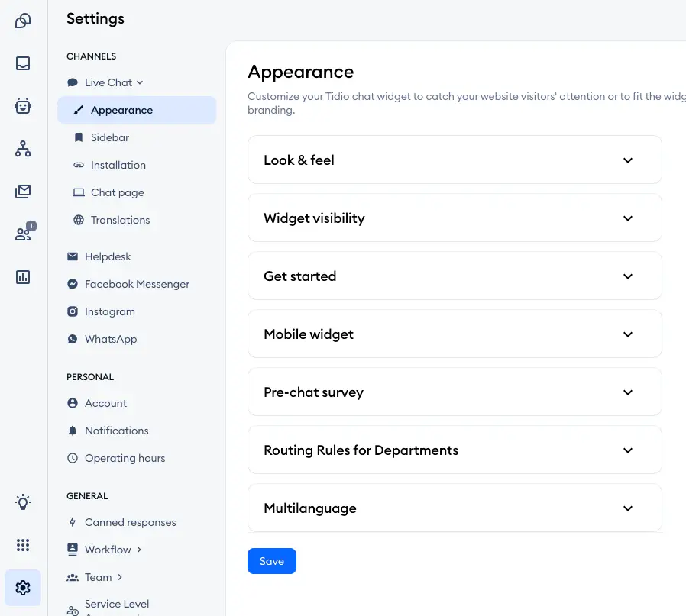Viewport: 686px width, 616px height.
Task: Open Customers icon with notification badge
Action: coord(24,232)
